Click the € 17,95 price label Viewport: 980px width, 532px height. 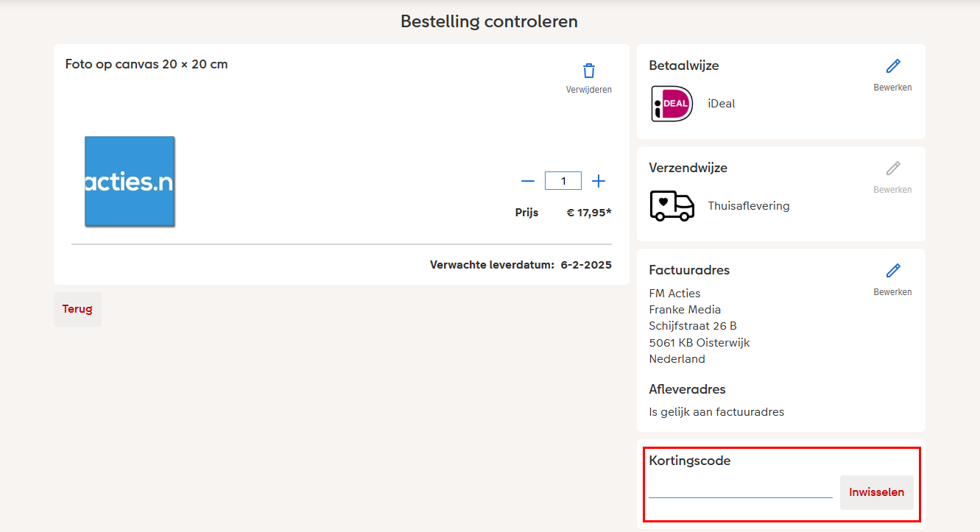pyautogui.click(x=587, y=212)
